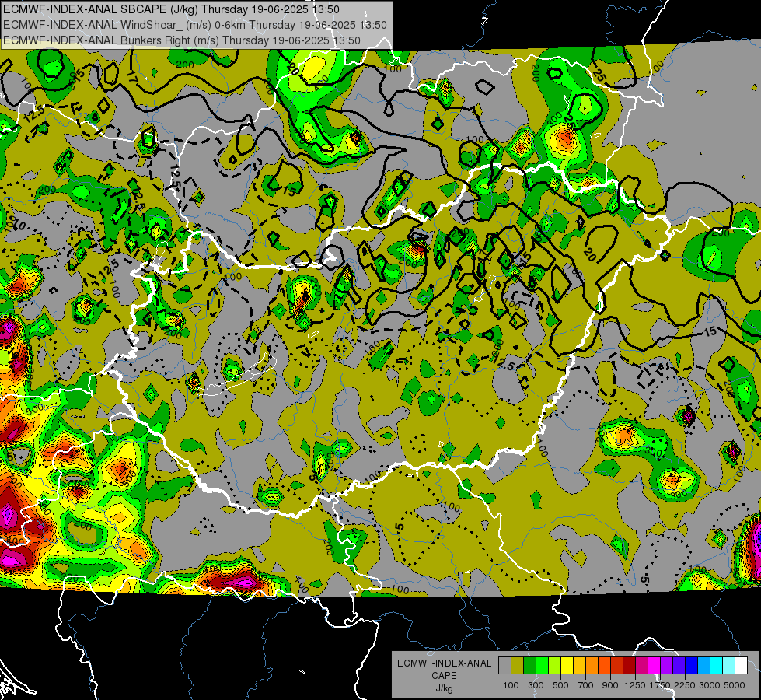This screenshot has height=700, width=761.
Task: Click the legend label '100'
Action: [x=511, y=685]
